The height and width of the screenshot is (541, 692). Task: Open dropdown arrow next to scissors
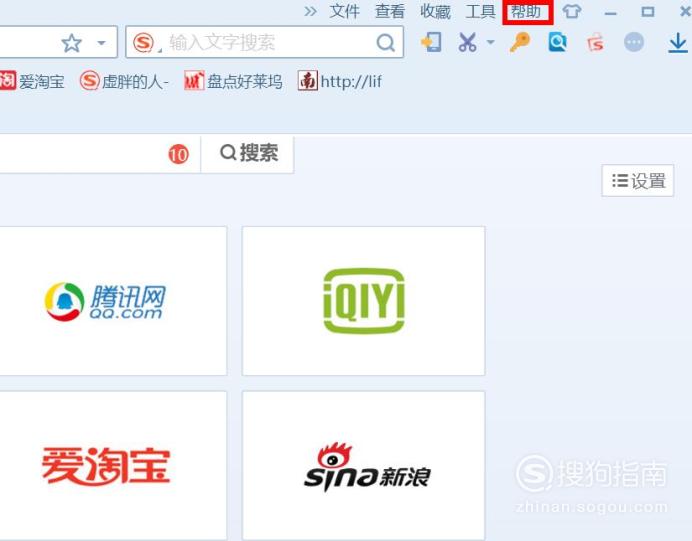pyautogui.click(x=490, y=42)
